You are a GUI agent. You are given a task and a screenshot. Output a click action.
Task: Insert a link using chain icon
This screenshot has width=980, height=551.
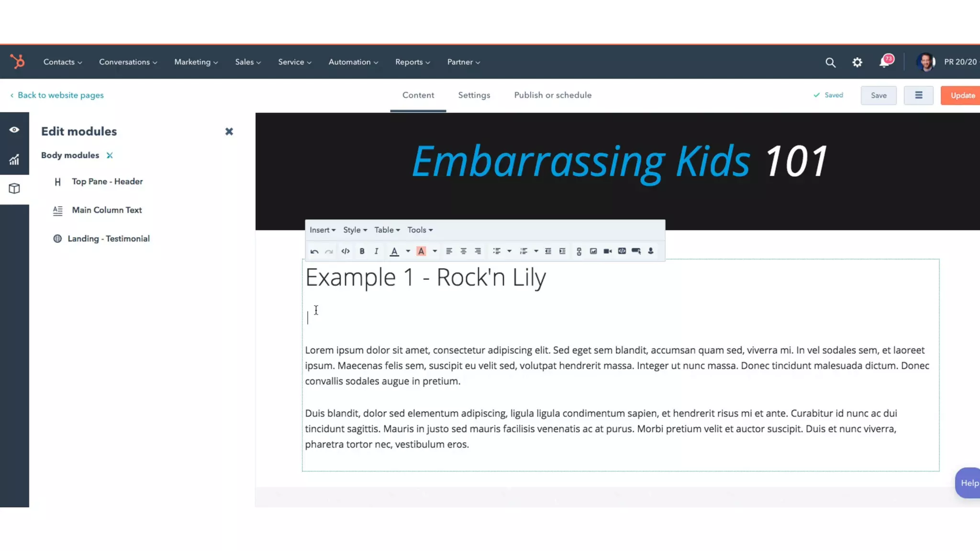click(x=579, y=251)
